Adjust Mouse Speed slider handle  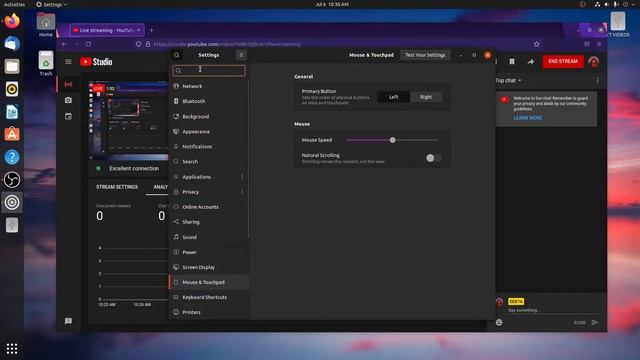click(392, 140)
